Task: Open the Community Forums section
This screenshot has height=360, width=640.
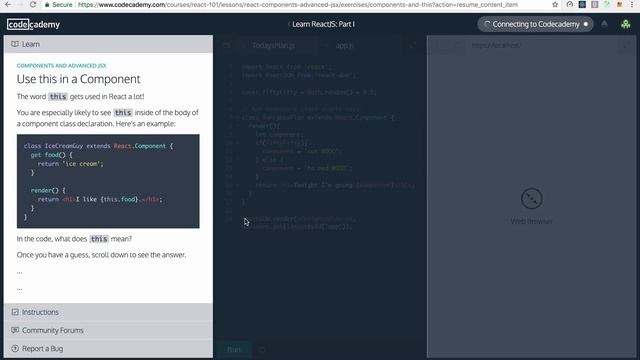Action: (x=108, y=330)
